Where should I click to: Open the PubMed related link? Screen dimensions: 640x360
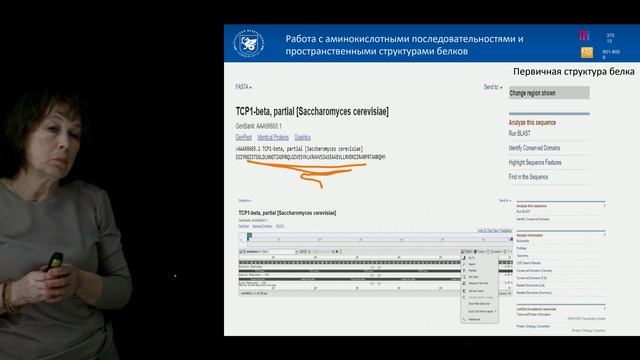point(522,248)
